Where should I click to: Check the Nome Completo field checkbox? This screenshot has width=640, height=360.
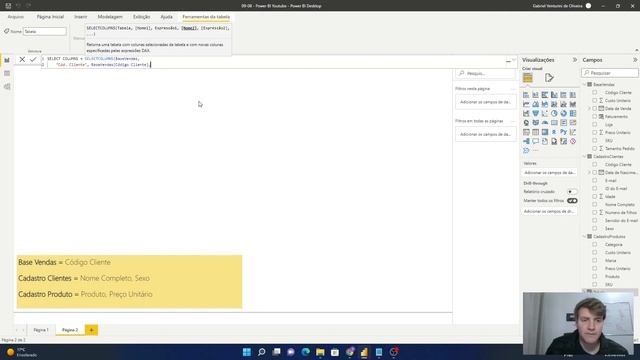[x=595, y=204]
